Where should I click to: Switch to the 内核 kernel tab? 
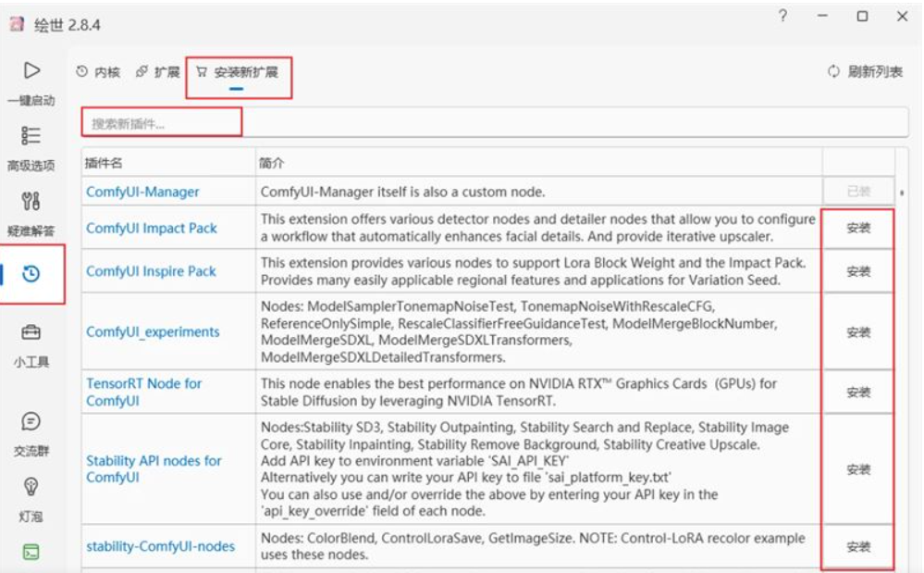pos(98,72)
